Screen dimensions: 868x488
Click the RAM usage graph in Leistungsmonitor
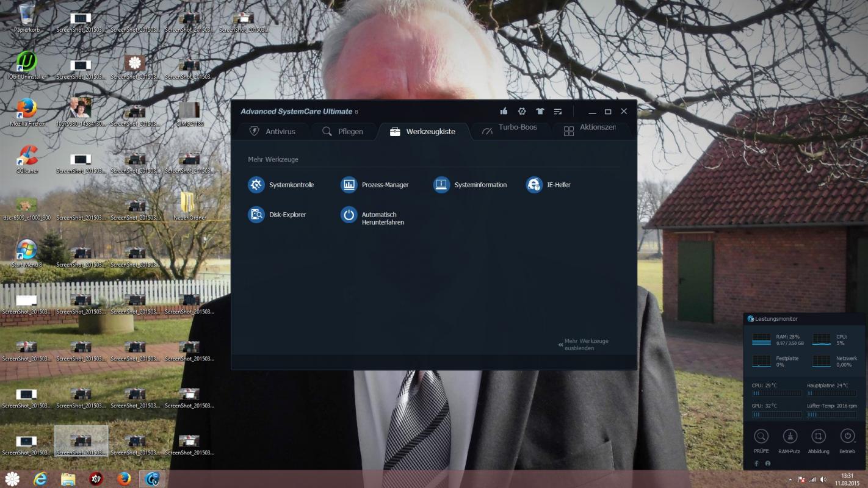(x=761, y=340)
